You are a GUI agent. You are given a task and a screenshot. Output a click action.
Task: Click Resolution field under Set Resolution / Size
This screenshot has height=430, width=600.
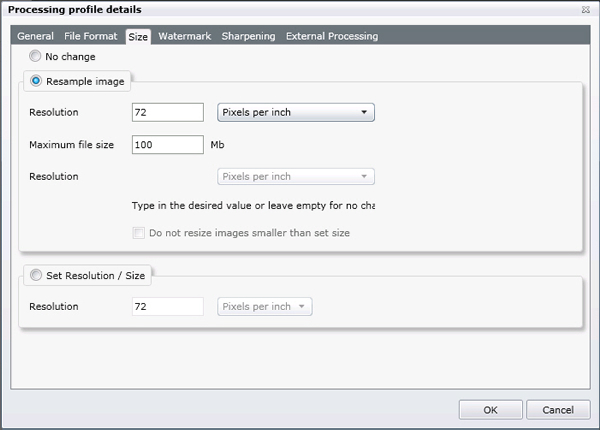(168, 306)
